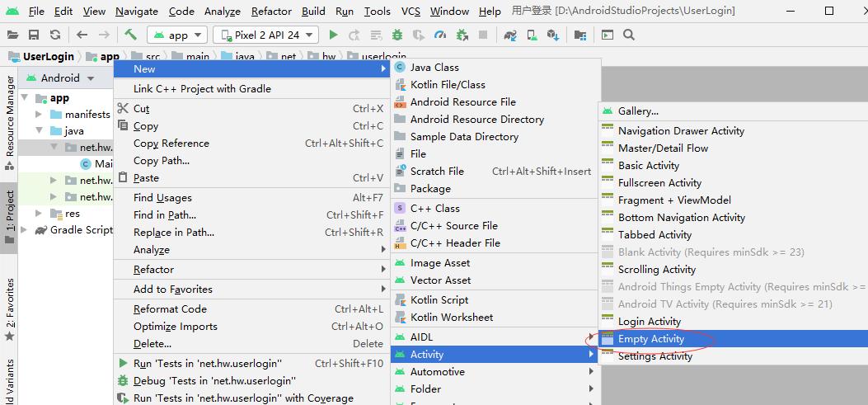
Task: Open the Resource Manager side panel
Action: 9,123
